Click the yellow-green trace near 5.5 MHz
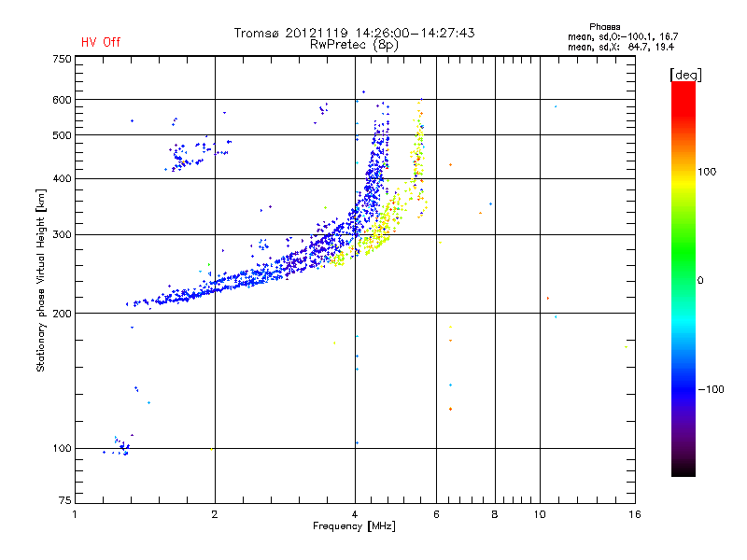The height and width of the screenshot is (560, 747). coord(418,157)
